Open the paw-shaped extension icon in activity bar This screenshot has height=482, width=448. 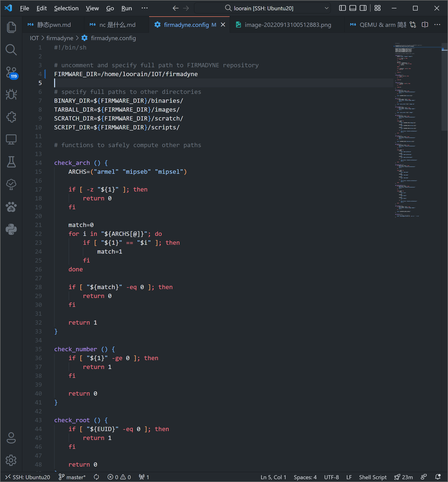[x=11, y=207]
